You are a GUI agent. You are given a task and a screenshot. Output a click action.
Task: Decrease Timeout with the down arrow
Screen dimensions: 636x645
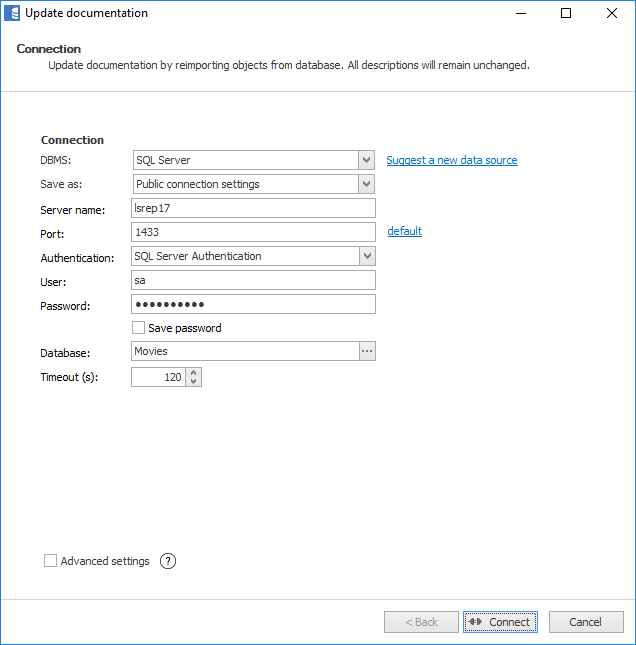(x=194, y=382)
